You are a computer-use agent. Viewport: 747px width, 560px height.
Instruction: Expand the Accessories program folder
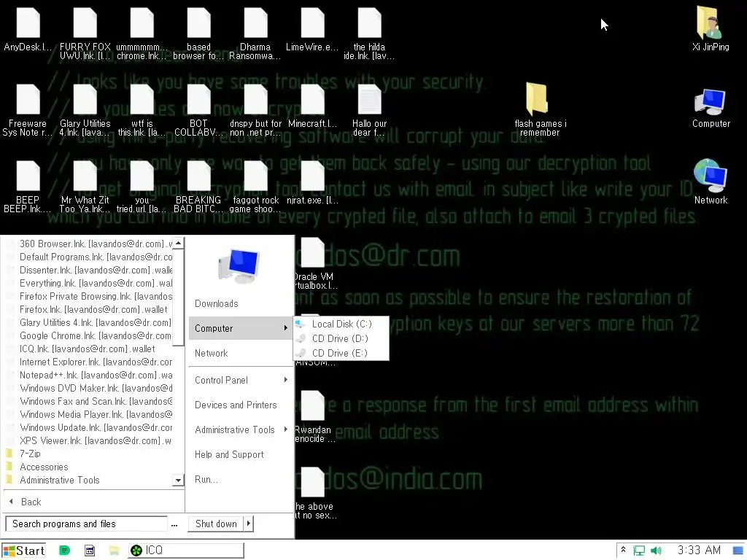tap(44, 467)
